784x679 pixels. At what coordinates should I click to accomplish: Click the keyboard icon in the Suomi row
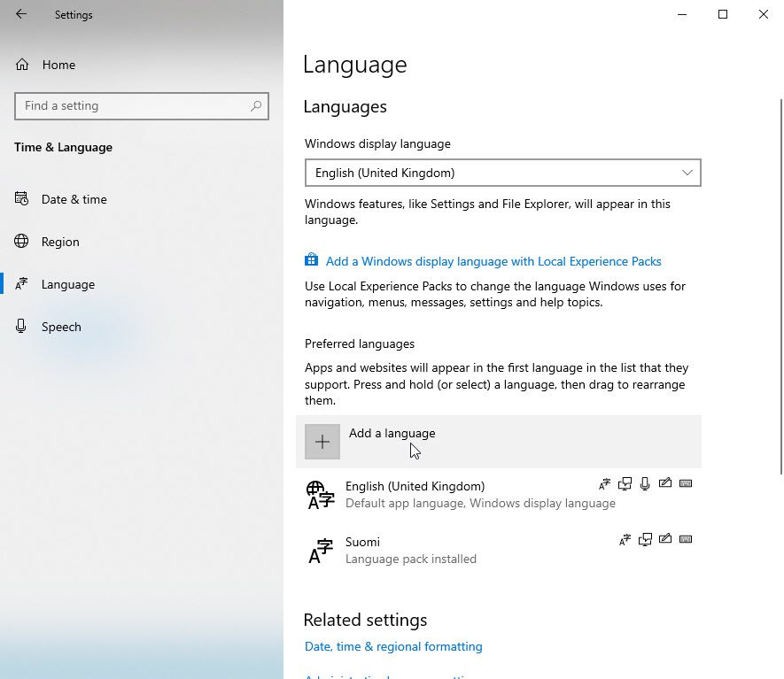click(685, 539)
